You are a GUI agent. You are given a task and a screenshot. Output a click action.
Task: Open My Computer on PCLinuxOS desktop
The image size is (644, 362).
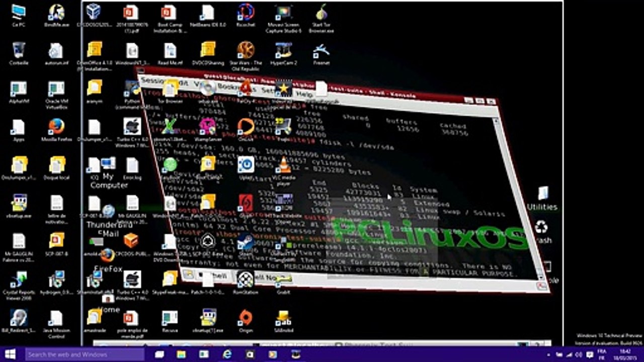109,172
